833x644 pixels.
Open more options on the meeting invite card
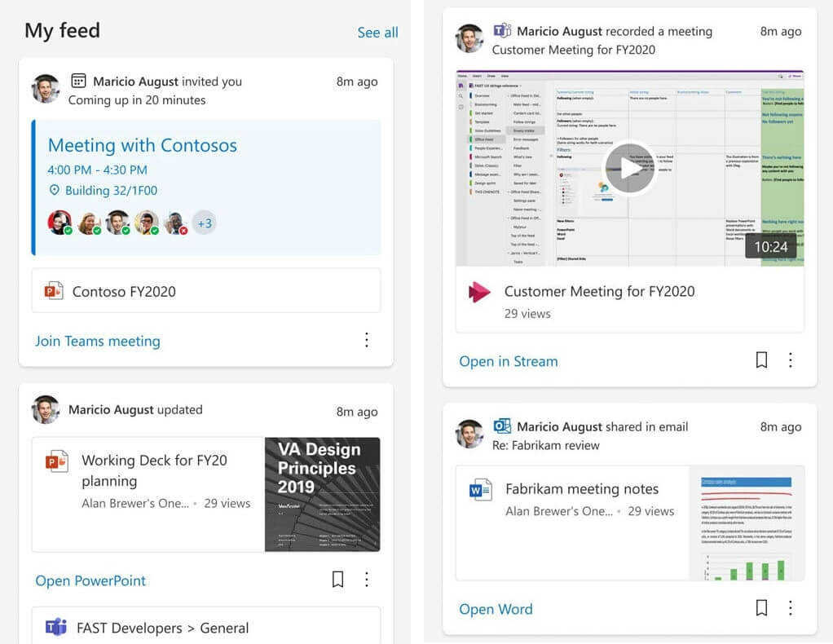click(x=367, y=340)
